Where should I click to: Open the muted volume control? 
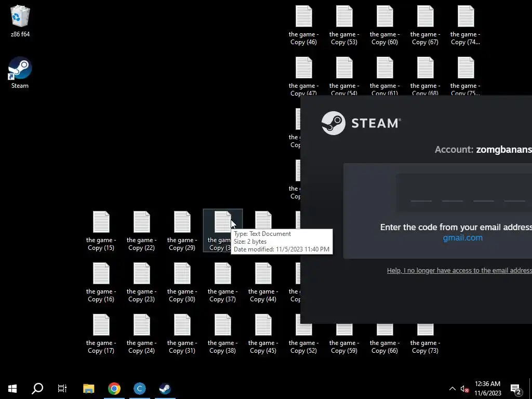tap(464, 389)
